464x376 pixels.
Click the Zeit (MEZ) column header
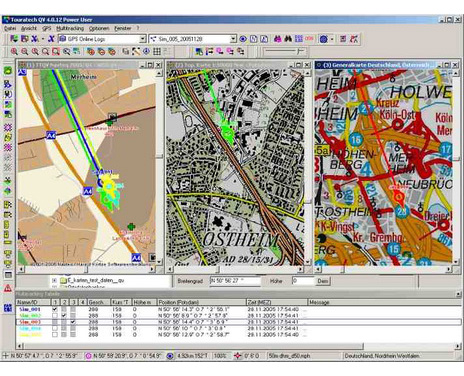[x=277, y=302]
